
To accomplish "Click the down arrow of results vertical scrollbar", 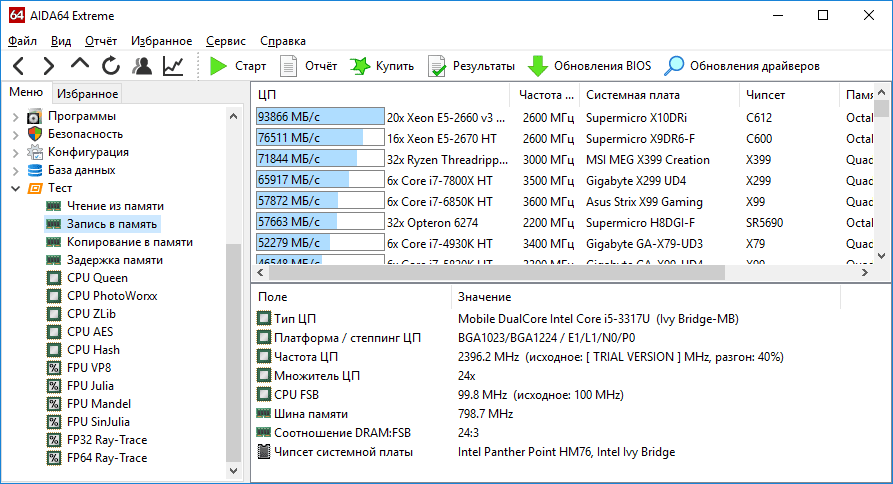I will [x=882, y=256].
